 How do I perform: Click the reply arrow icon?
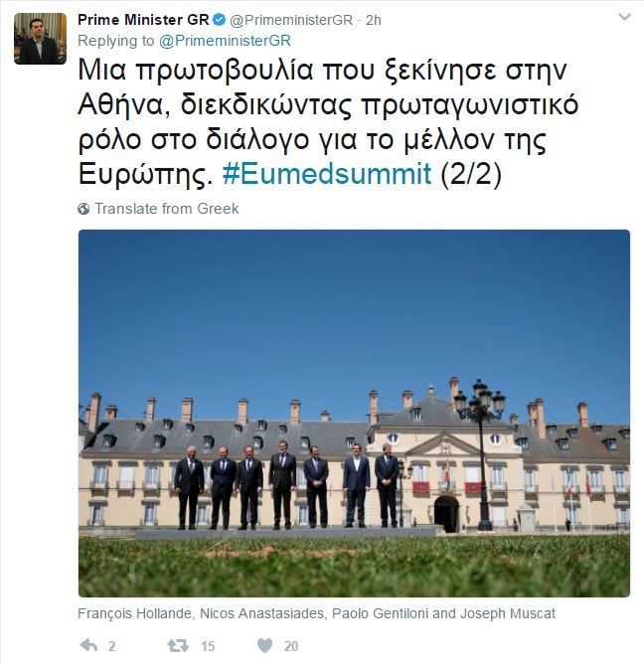tap(88, 645)
